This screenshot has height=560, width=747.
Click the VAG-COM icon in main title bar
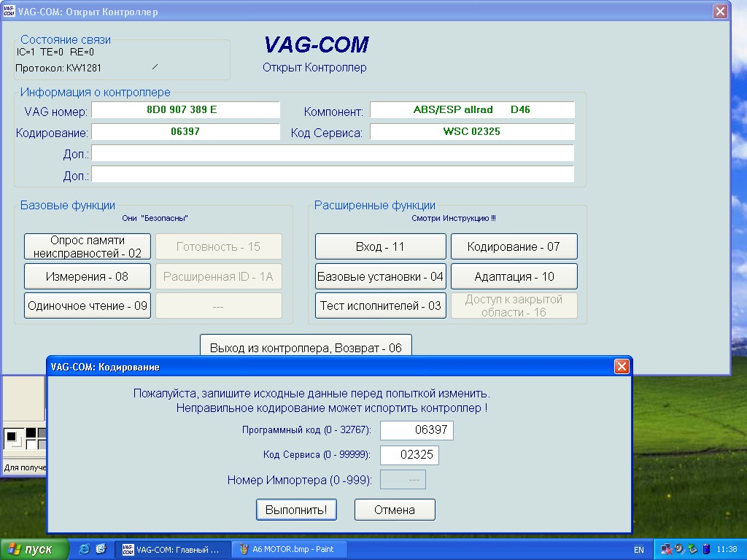pos(9,12)
